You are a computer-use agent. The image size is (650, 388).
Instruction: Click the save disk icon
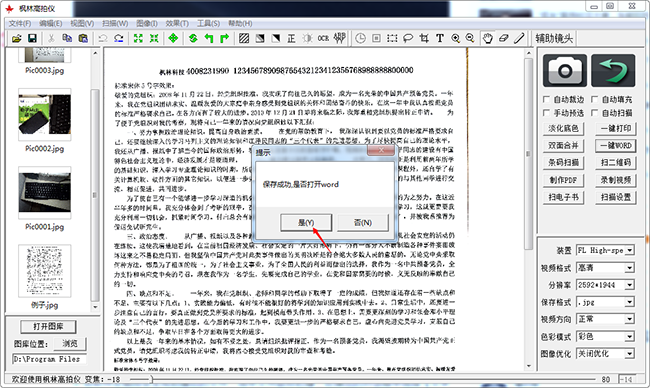click(32, 39)
